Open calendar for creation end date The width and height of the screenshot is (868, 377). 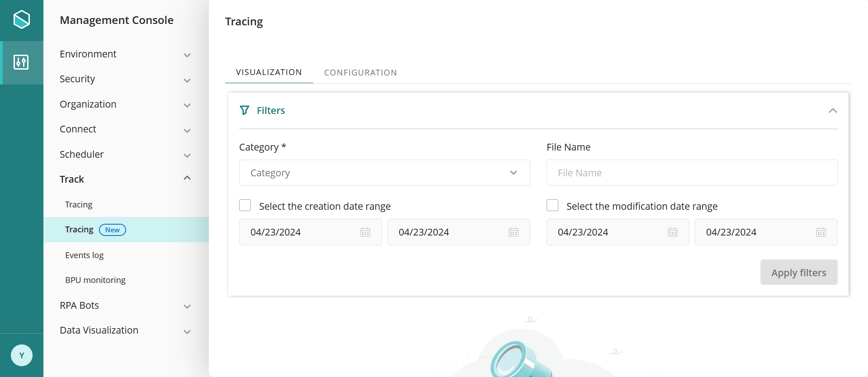tap(514, 232)
